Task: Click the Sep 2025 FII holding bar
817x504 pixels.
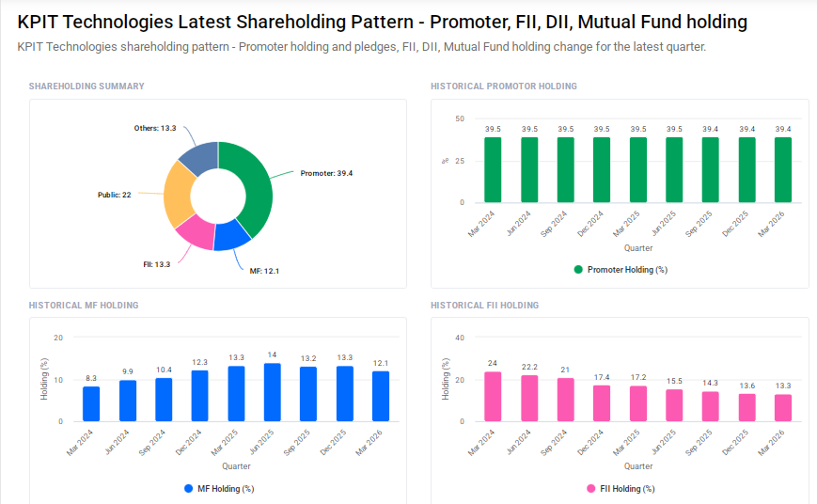Action: click(x=710, y=406)
